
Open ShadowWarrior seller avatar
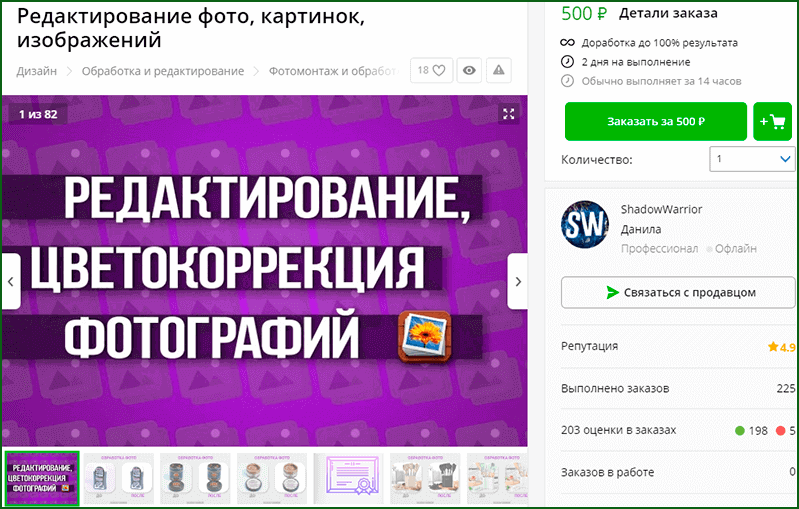click(x=584, y=224)
